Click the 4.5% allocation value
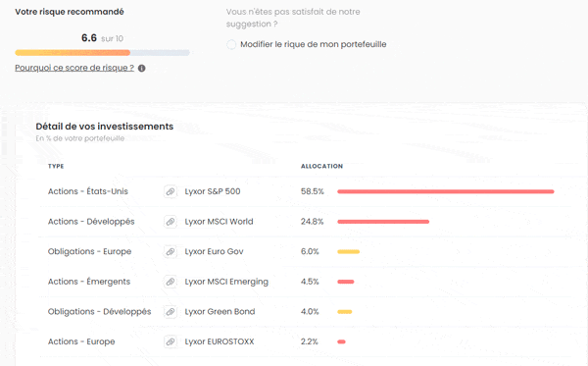 pos(310,282)
